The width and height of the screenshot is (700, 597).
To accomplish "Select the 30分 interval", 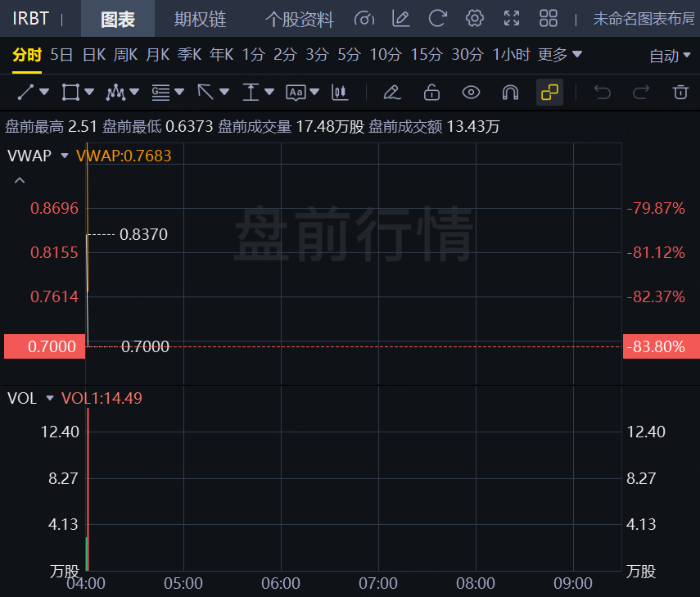I will tap(467, 55).
